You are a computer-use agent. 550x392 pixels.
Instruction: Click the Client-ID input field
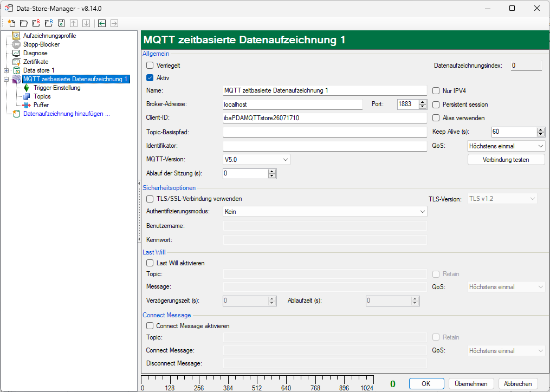click(x=325, y=118)
